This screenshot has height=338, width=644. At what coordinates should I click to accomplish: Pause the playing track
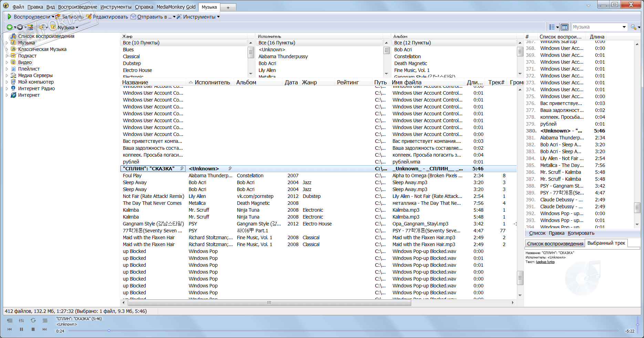(21, 329)
